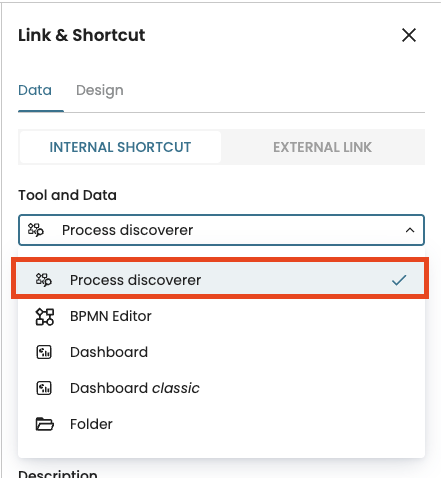Image resolution: width=441 pixels, height=478 pixels.
Task: Close the Link & Shortcut panel
Action: point(409,35)
